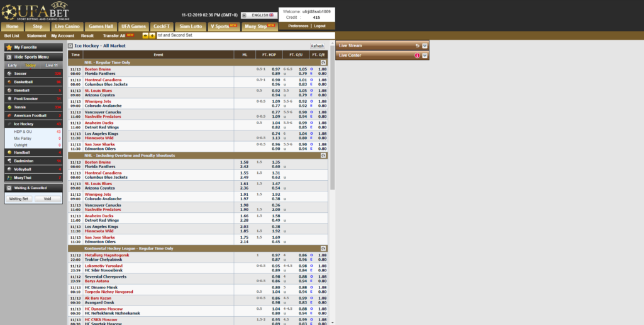
Task: Select the Live 11 tab
Action: click(52, 66)
